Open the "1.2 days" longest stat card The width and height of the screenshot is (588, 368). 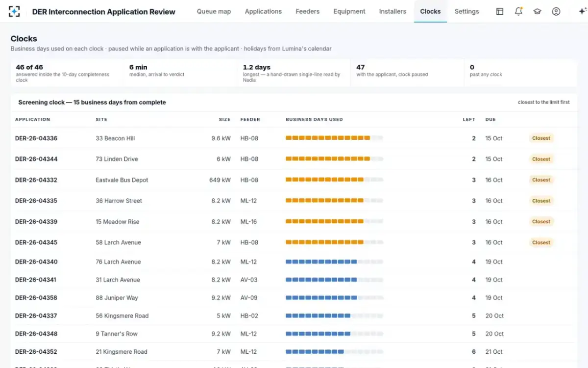point(294,73)
